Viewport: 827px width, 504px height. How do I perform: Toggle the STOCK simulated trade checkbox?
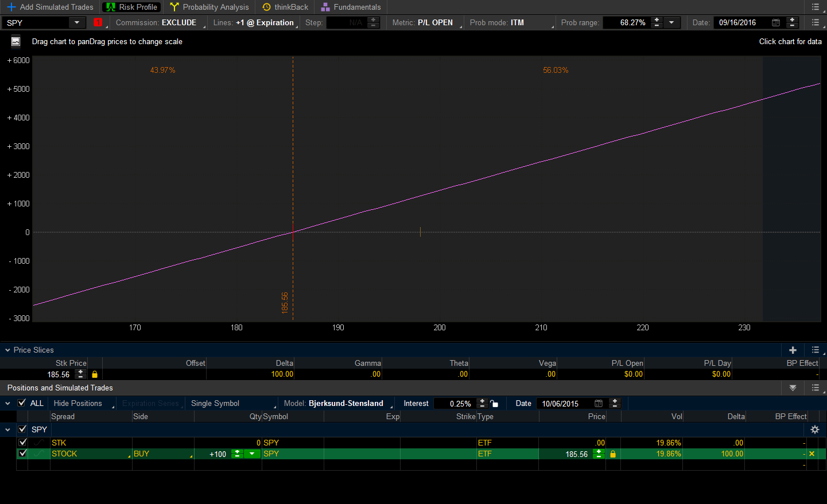click(x=22, y=453)
